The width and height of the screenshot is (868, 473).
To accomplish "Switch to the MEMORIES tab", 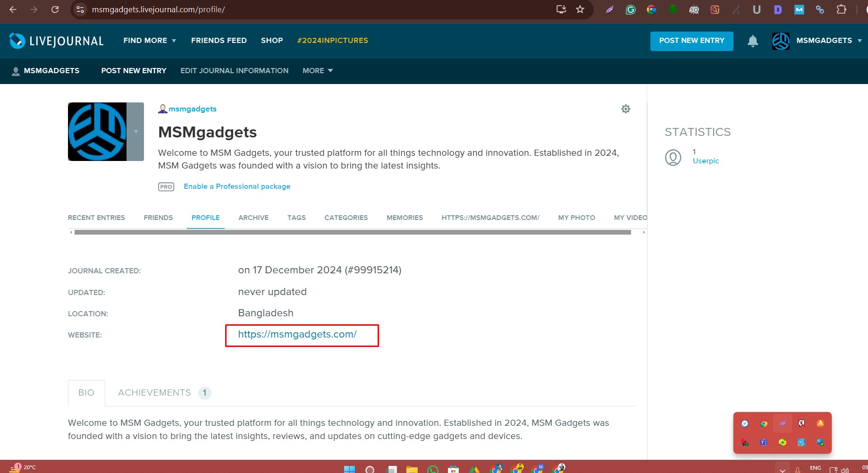I will (x=405, y=218).
